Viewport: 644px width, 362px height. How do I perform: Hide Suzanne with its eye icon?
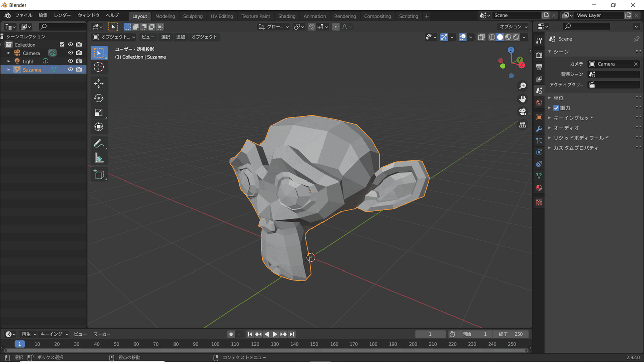pos(71,70)
